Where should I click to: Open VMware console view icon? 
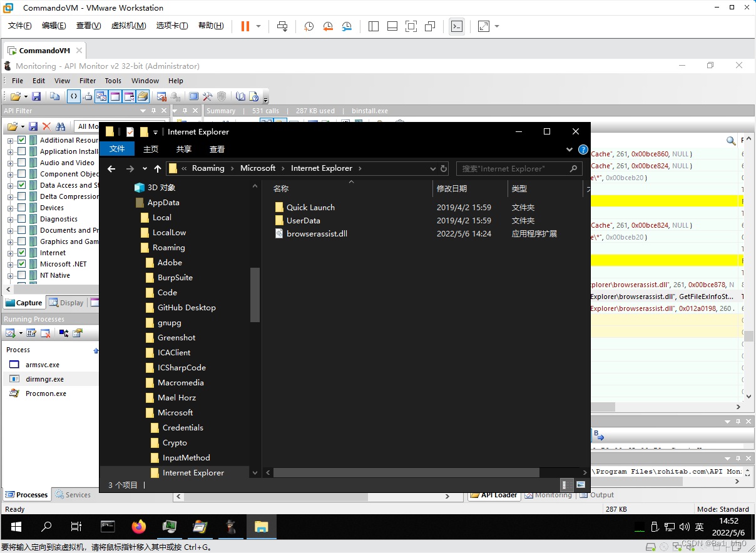pyautogui.click(x=457, y=26)
